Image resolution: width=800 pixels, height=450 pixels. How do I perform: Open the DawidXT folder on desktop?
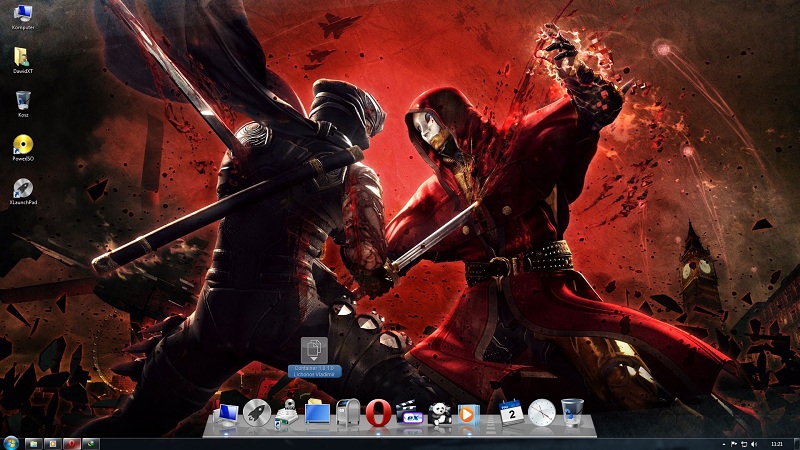click(x=23, y=60)
